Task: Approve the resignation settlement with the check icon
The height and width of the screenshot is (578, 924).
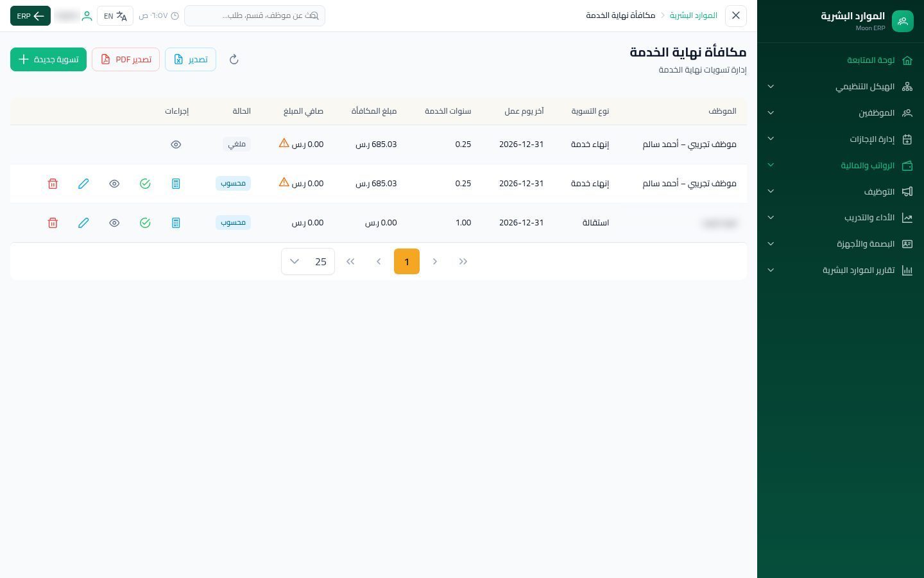Action: click(x=145, y=223)
